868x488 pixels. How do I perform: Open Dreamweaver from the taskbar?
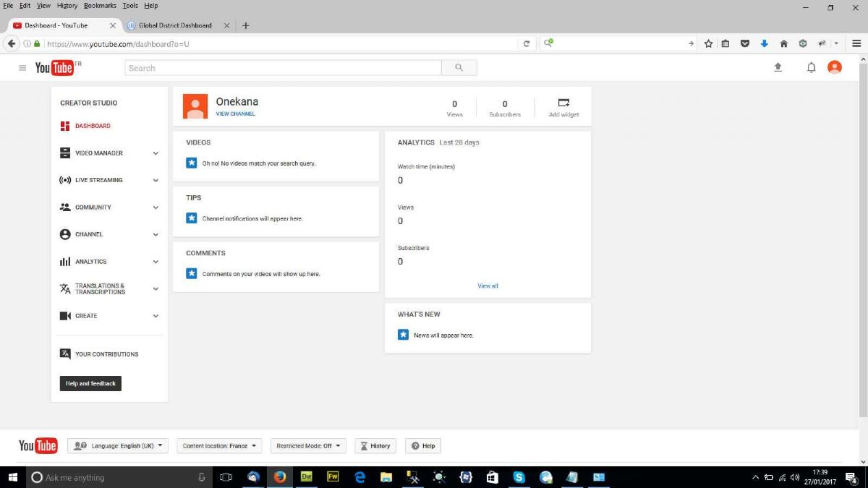(307, 477)
